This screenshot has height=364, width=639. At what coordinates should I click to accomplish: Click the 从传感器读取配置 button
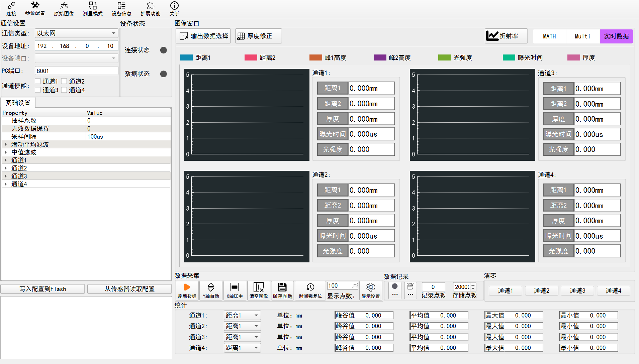click(129, 289)
